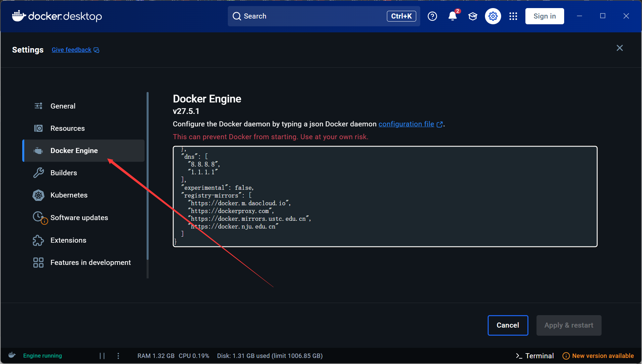Click the status bar whale engine icon

pos(12,355)
